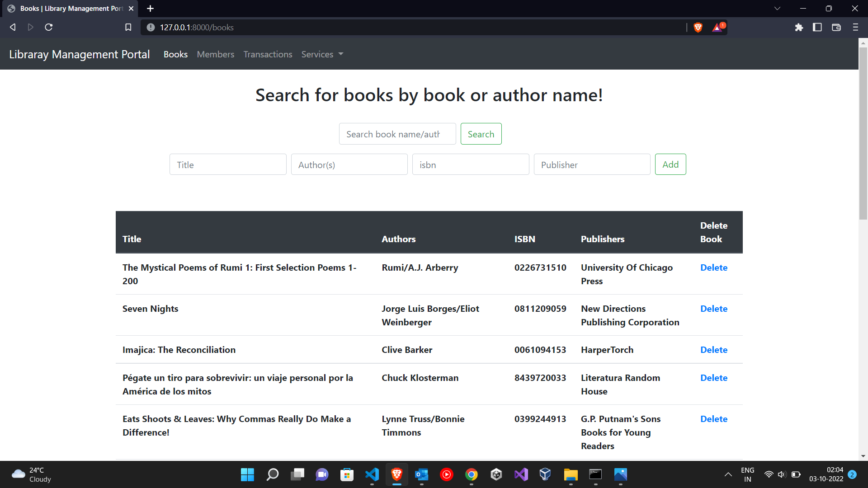The height and width of the screenshot is (488, 868).
Task: Open the Brave Wallet icon
Action: pos(836,28)
